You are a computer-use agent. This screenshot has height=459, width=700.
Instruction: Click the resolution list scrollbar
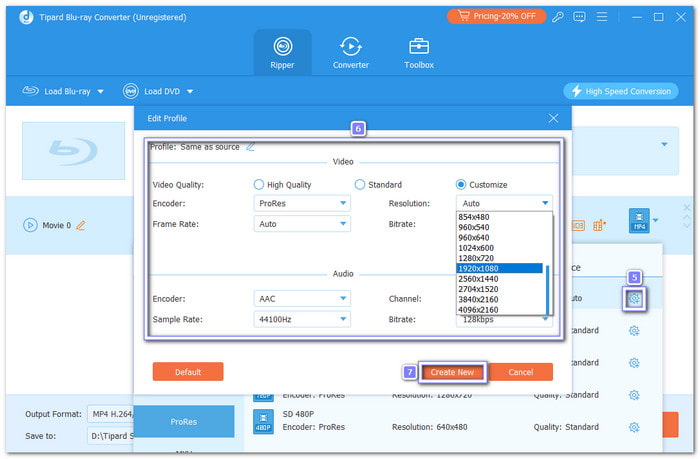tap(548, 289)
